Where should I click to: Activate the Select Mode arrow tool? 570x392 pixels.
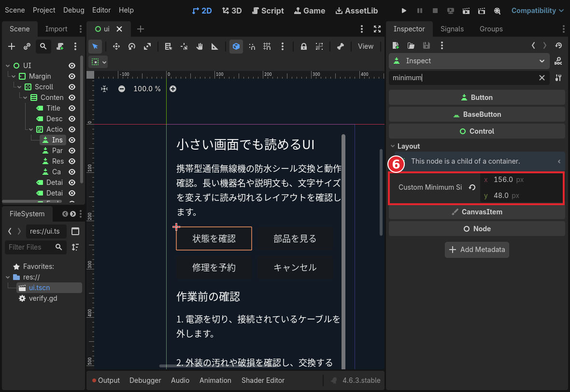[95, 46]
